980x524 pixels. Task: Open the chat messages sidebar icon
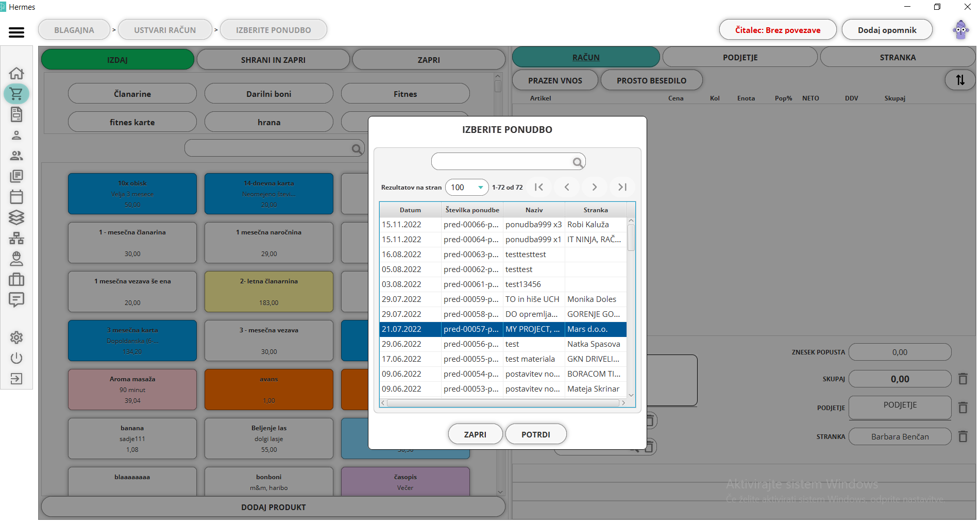tap(16, 300)
